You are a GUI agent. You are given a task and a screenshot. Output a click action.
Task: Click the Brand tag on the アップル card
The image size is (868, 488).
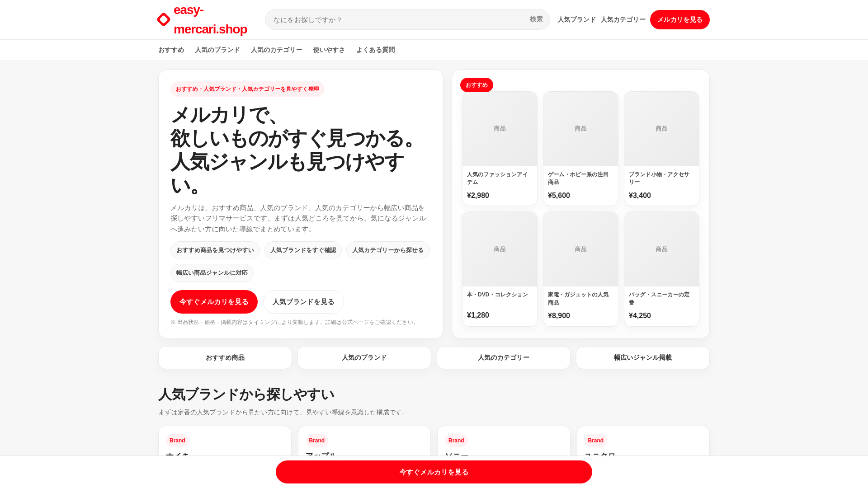pos(316,441)
